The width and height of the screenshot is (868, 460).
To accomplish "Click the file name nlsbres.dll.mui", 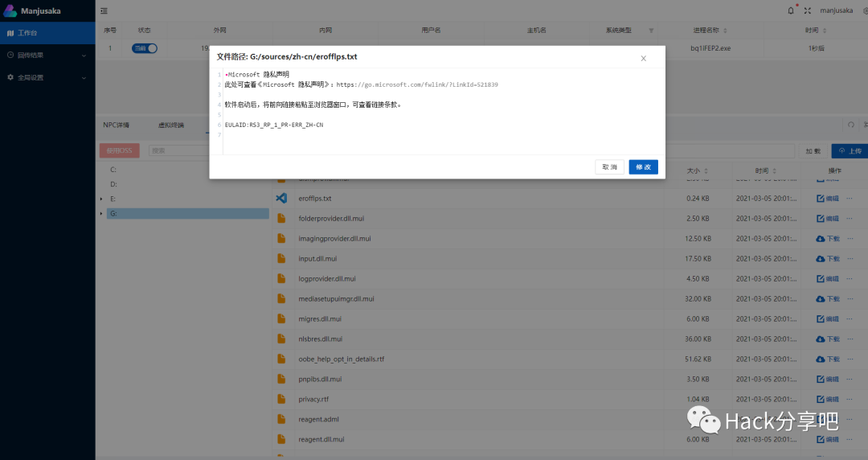I will pyautogui.click(x=320, y=339).
